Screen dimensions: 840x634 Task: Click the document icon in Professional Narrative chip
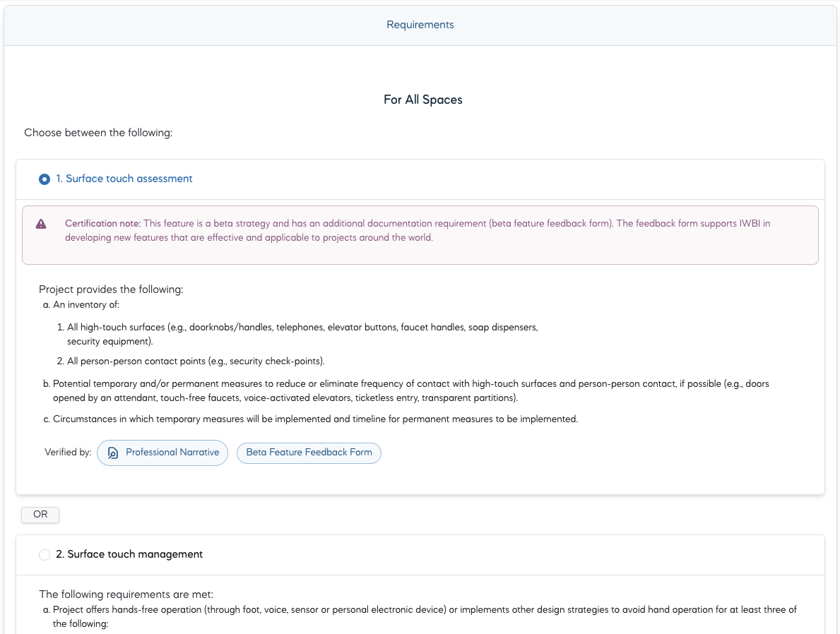pyautogui.click(x=112, y=453)
